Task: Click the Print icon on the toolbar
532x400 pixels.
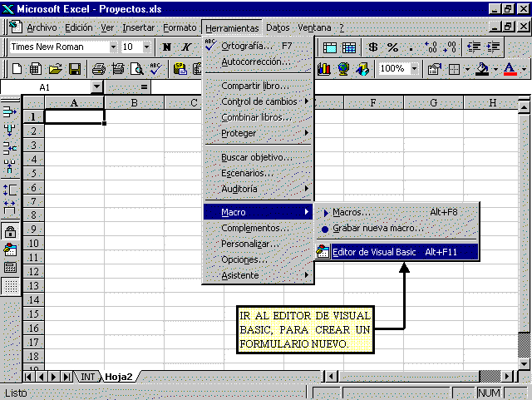Action: [x=99, y=69]
